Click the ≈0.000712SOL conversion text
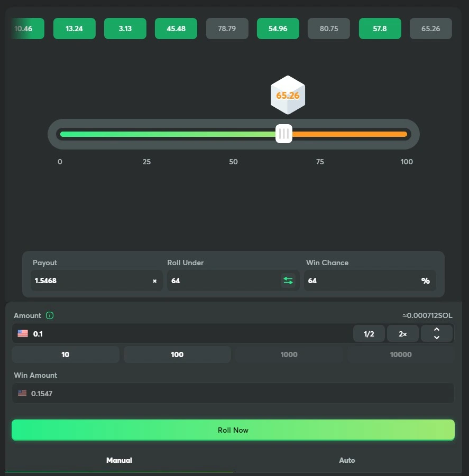 pos(427,315)
